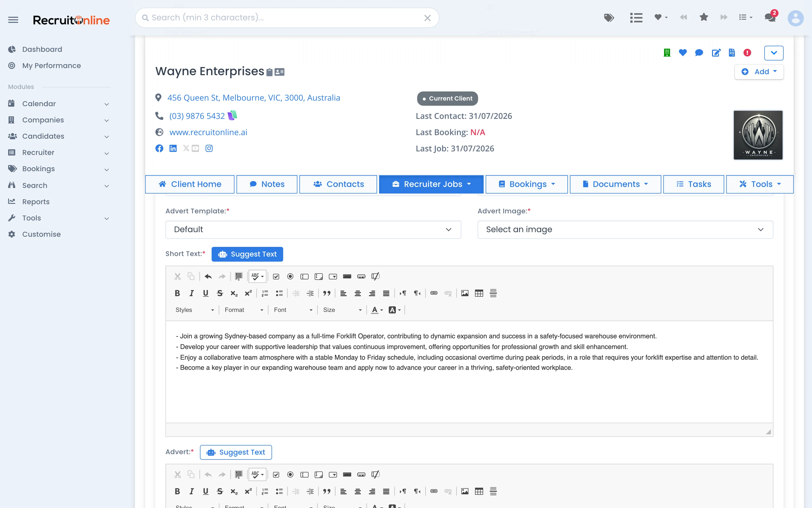This screenshot has width=812, height=508.
Task: Toggle Underline in Short Text editor
Action: point(206,293)
